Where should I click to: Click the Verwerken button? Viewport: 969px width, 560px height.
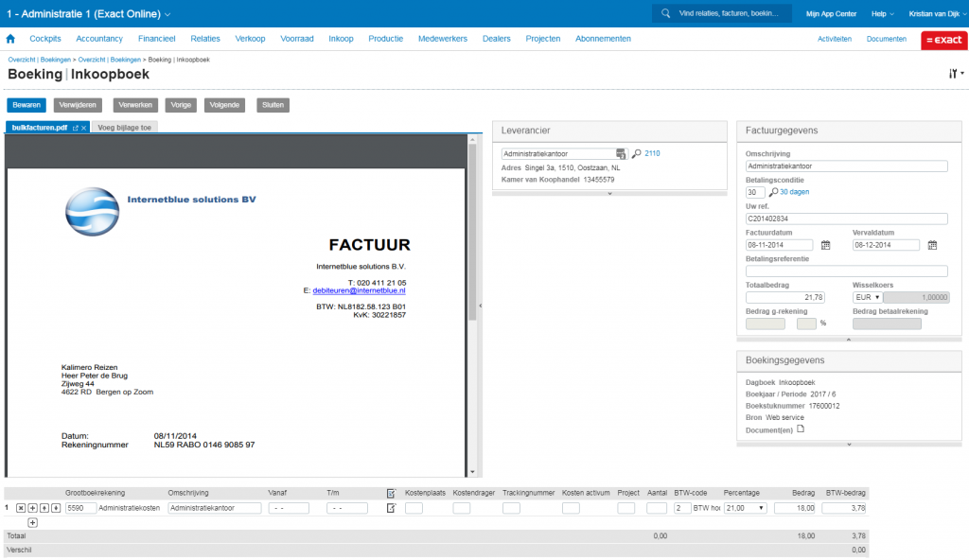(x=135, y=105)
